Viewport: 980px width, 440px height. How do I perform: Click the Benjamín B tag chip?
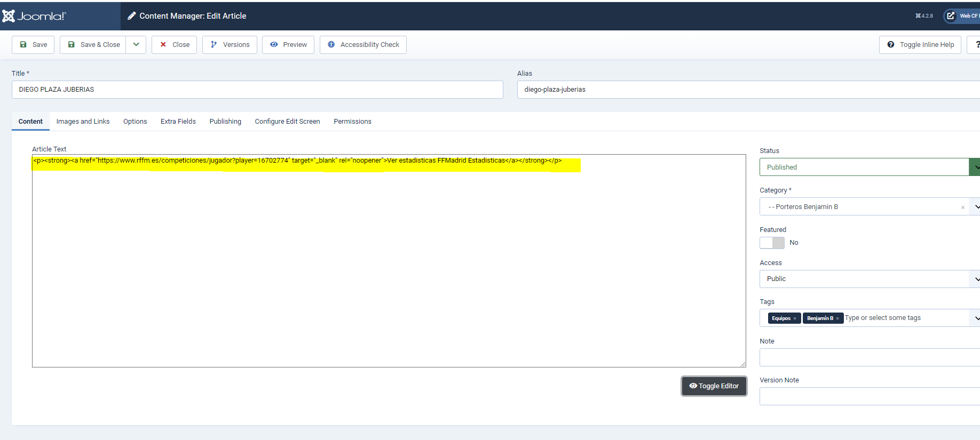coord(823,318)
